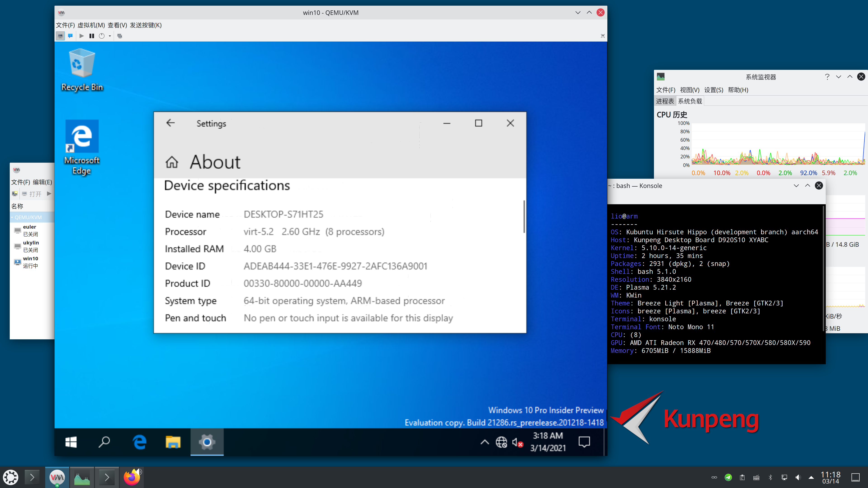
Task: Click the Windows network globe icon
Action: 501,442
